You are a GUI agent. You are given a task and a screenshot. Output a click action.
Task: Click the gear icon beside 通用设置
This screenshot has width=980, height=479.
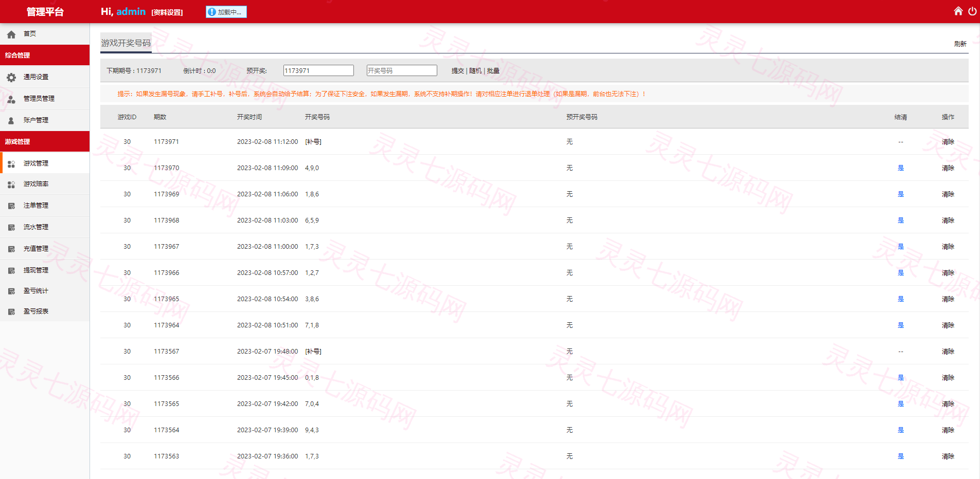click(x=11, y=78)
